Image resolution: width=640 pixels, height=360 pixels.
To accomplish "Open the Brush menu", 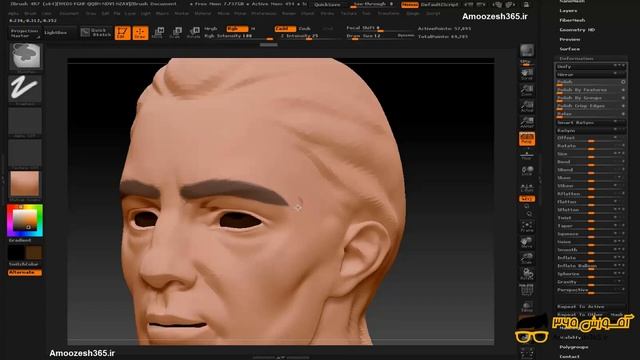I will pos(30,13).
